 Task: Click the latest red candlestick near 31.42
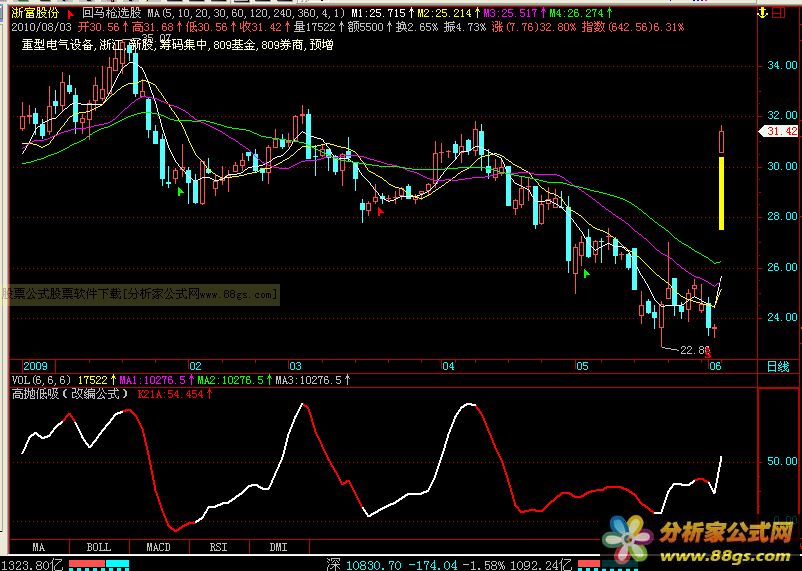[722, 142]
